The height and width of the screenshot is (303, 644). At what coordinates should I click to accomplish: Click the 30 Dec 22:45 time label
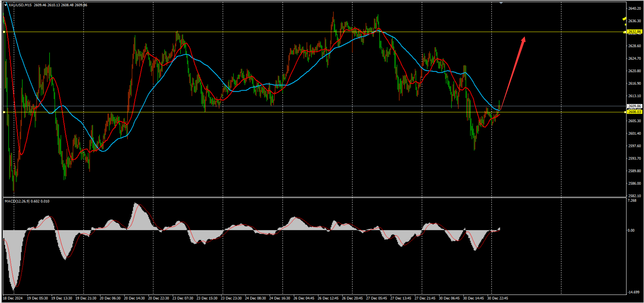coord(498,298)
